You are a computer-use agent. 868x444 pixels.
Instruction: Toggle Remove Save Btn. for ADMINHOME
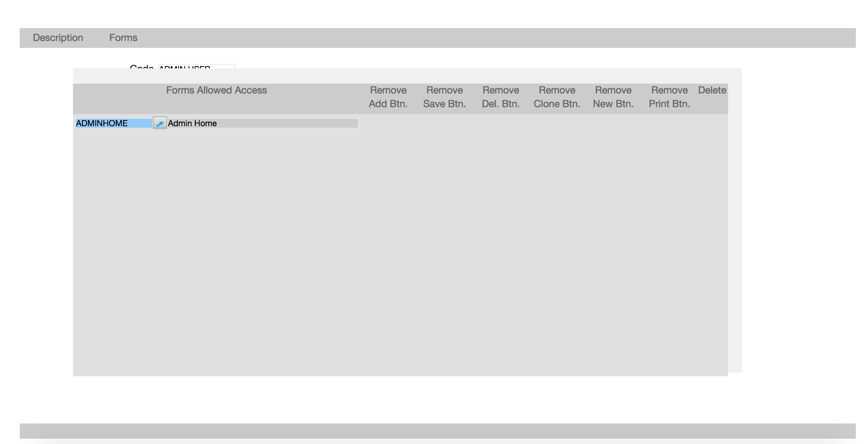coord(444,123)
